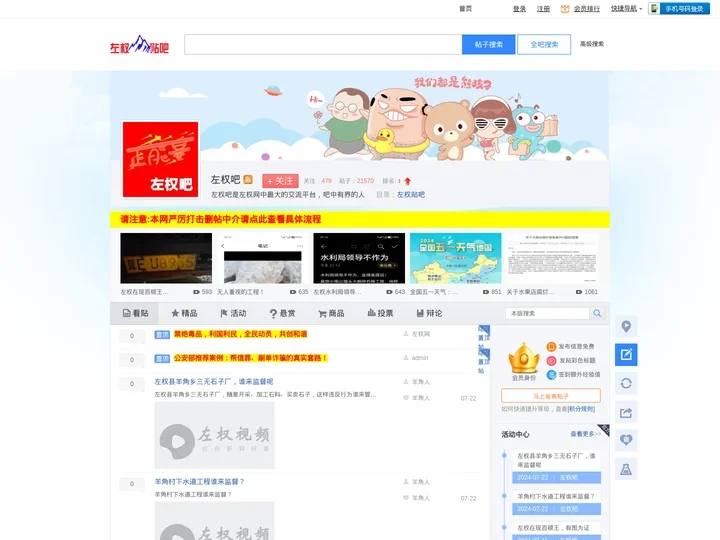The height and width of the screenshot is (540, 720).
Task: Focus the 本版搜索 input field
Action: pyautogui.click(x=547, y=313)
